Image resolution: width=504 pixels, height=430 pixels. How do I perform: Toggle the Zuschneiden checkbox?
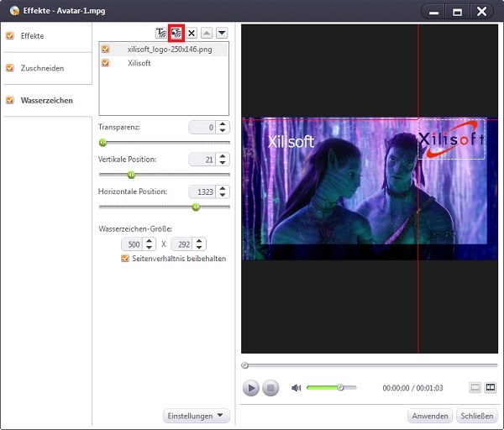point(10,68)
